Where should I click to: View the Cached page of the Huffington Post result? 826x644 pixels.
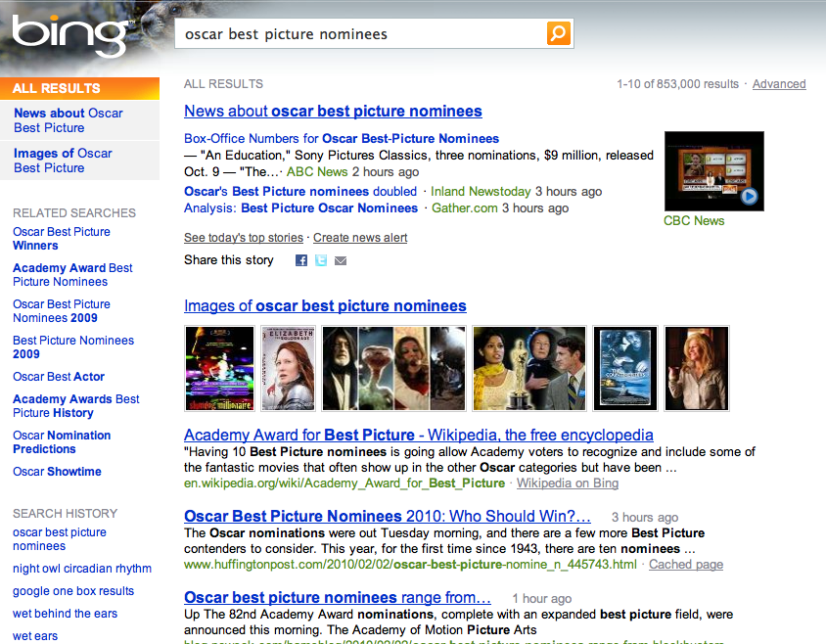[685, 564]
